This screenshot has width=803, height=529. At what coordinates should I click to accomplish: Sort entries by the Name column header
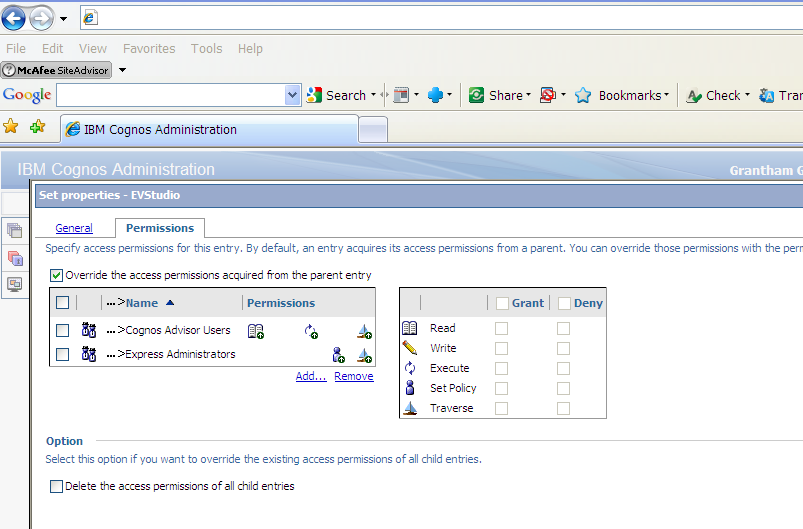[x=142, y=303]
